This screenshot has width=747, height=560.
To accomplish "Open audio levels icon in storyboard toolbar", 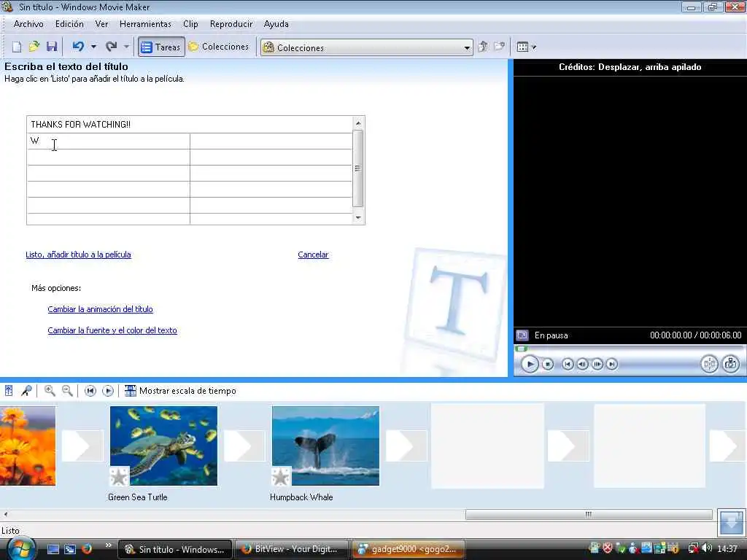I will (9, 391).
